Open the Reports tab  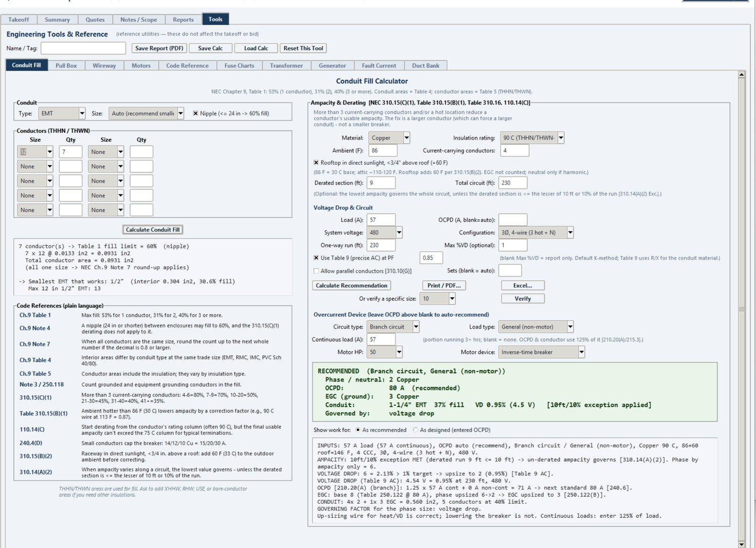[x=183, y=20]
